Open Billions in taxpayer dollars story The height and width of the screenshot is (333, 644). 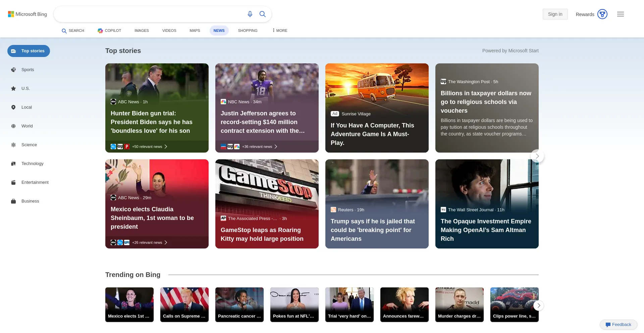tap(486, 102)
